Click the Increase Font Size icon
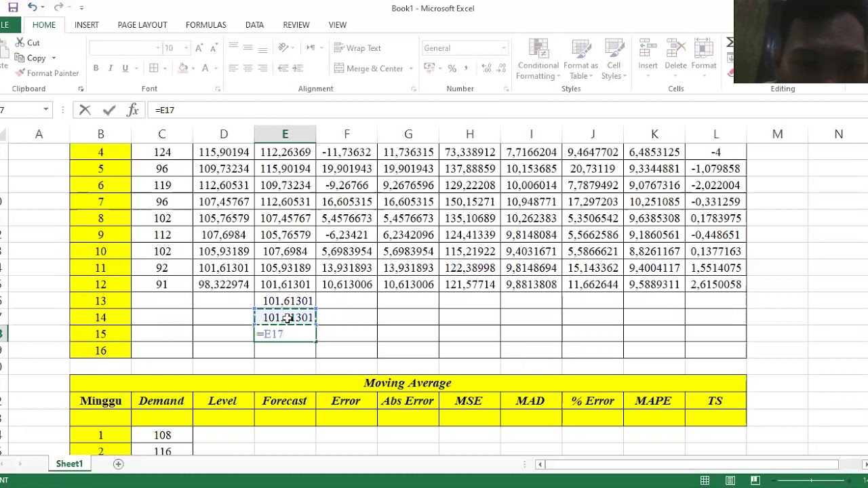Image resolution: width=868 pixels, height=488 pixels. 199,48
